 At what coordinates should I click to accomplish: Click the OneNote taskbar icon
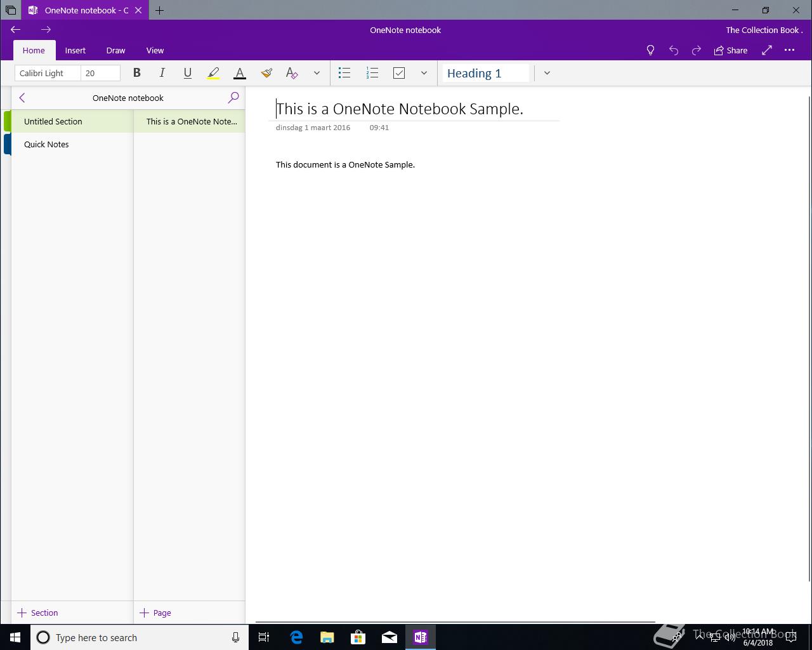[421, 637]
